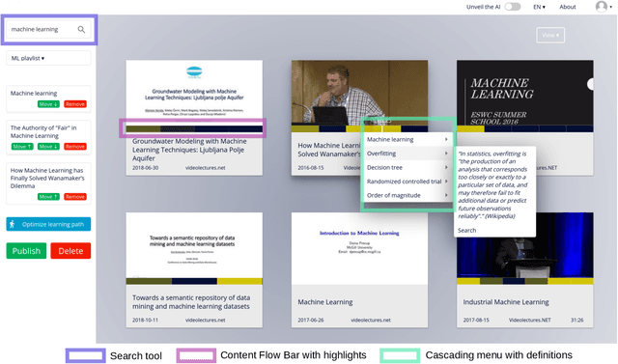This screenshot has height=364, width=618.
Task: Open the ML playlist dropdown
Action: (x=48, y=58)
